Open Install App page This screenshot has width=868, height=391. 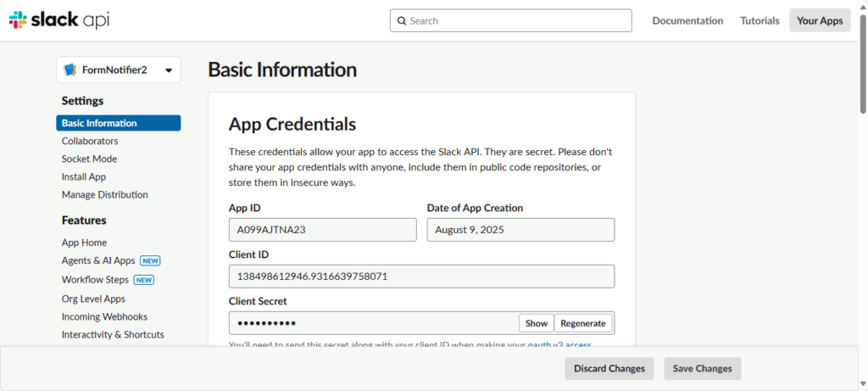point(84,177)
